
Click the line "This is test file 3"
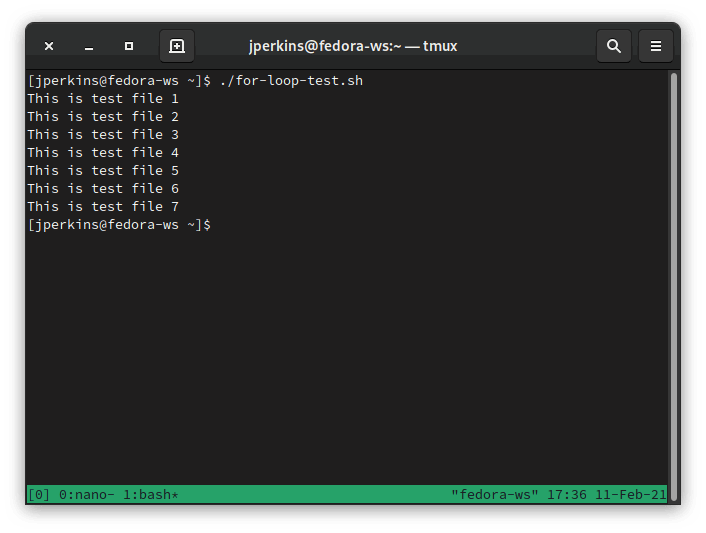pos(103,134)
